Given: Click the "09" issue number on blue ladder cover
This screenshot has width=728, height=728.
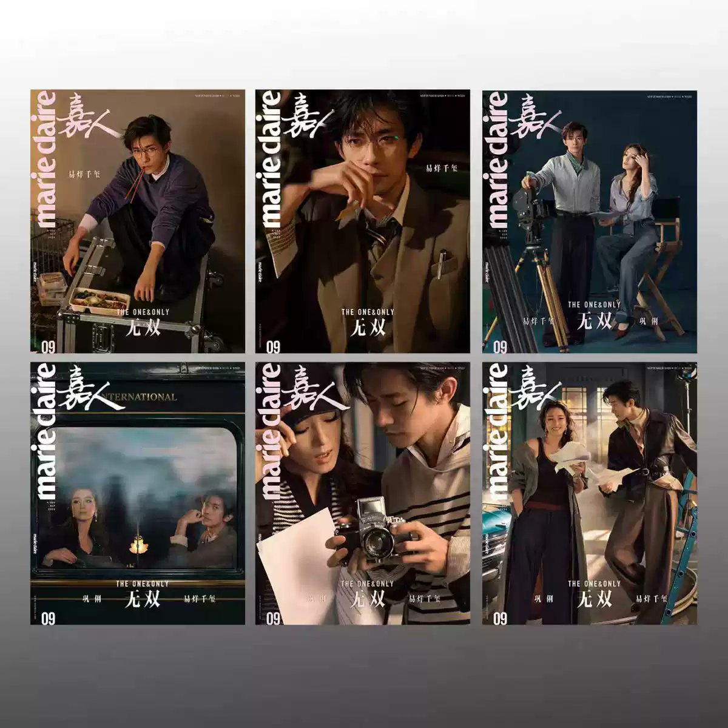Looking at the screenshot, I should (x=500, y=618).
